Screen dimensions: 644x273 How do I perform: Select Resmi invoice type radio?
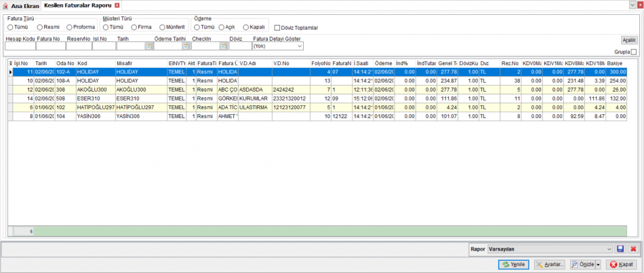[40, 27]
